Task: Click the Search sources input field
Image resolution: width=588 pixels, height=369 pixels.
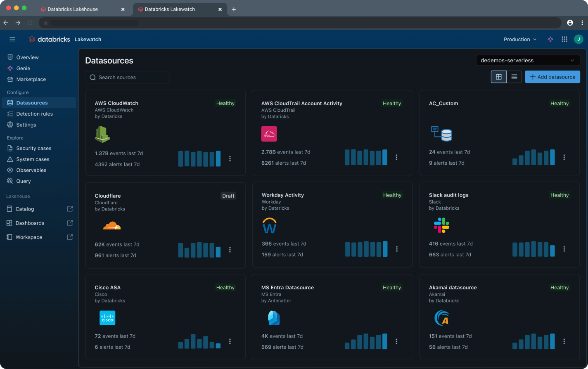Action: point(127,77)
